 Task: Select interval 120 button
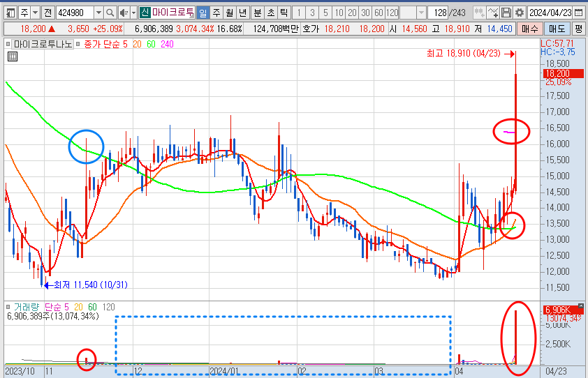click(x=392, y=13)
